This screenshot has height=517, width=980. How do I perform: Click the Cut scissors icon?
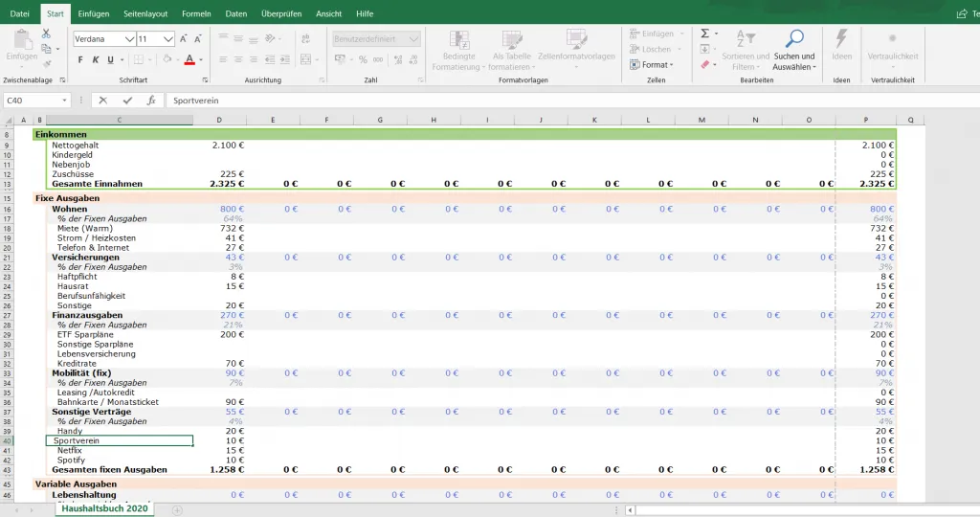click(45, 34)
